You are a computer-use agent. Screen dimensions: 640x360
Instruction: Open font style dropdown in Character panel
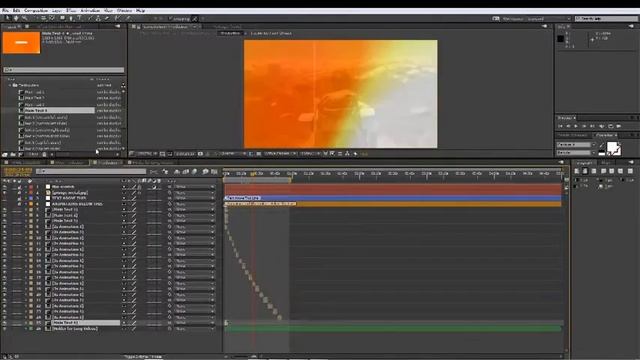pyautogui.click(x=576, y=153)
